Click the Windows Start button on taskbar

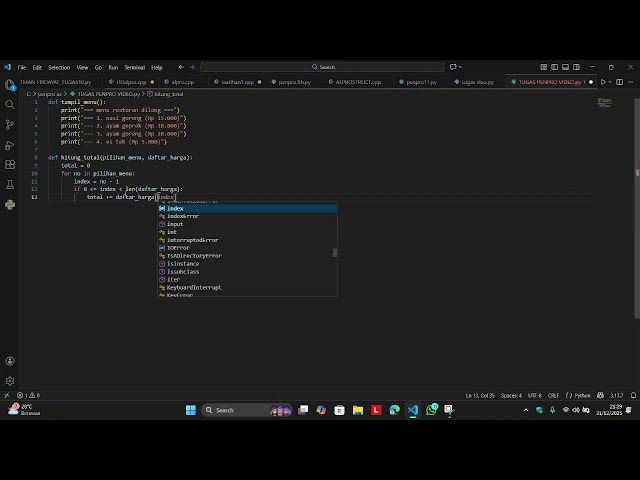191,410
